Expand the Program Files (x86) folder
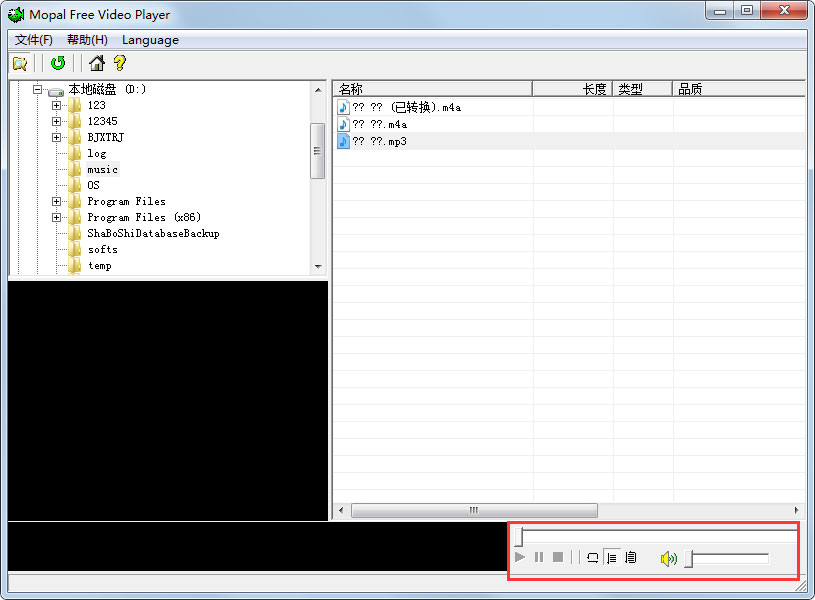 57,217
